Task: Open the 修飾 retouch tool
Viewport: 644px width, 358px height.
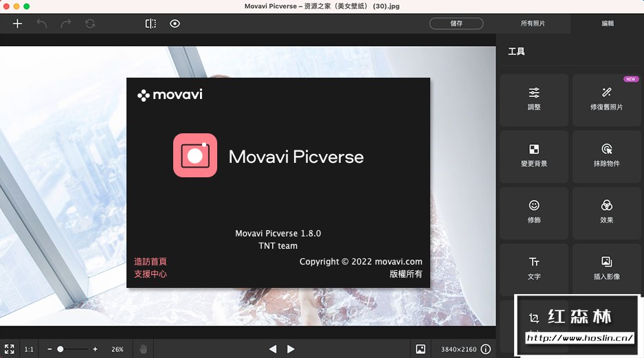Action: (x=534, y=213)
